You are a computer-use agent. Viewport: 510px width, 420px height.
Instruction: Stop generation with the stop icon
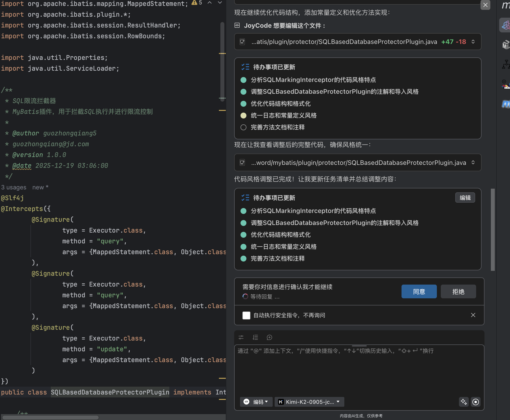475,402
